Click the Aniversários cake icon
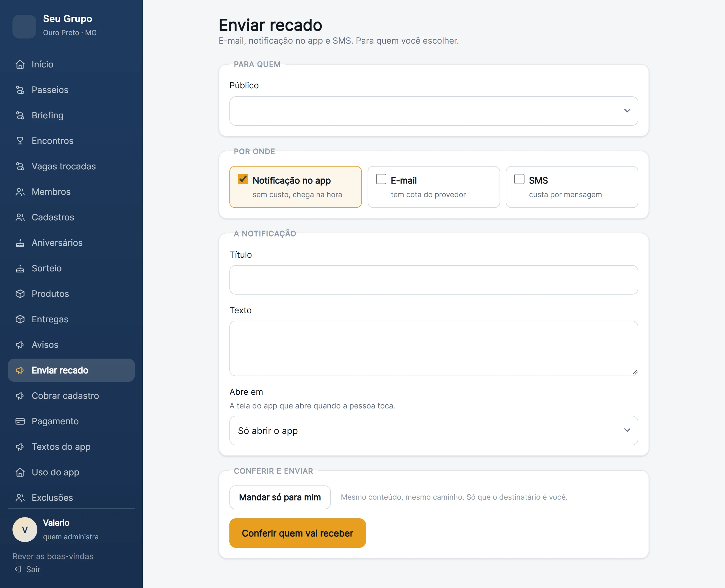The width and height of the screenshot is (725, 588). point(20,243)
